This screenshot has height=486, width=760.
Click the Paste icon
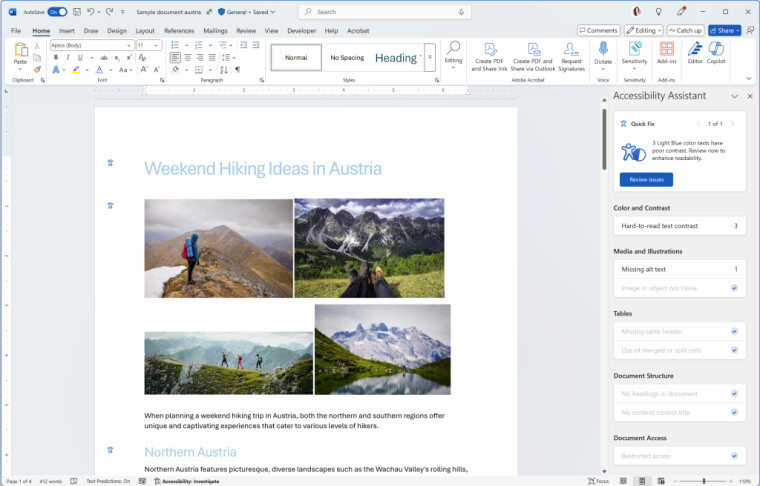[20, 50]
